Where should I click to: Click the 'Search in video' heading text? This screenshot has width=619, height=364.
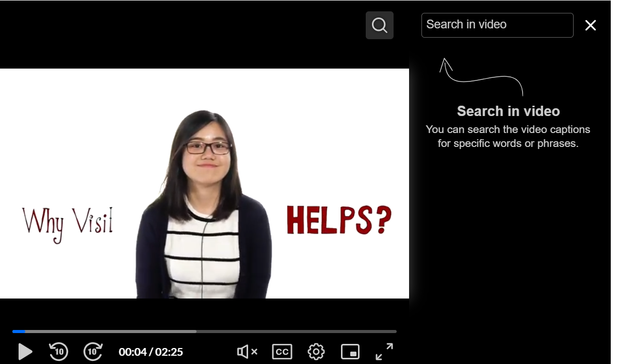click(x=508, y=111)
